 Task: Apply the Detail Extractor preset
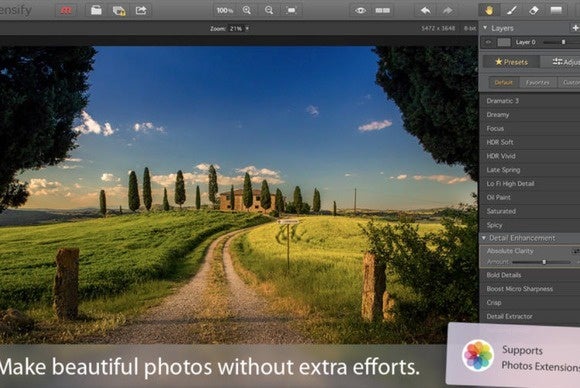[x=530, y=316]
